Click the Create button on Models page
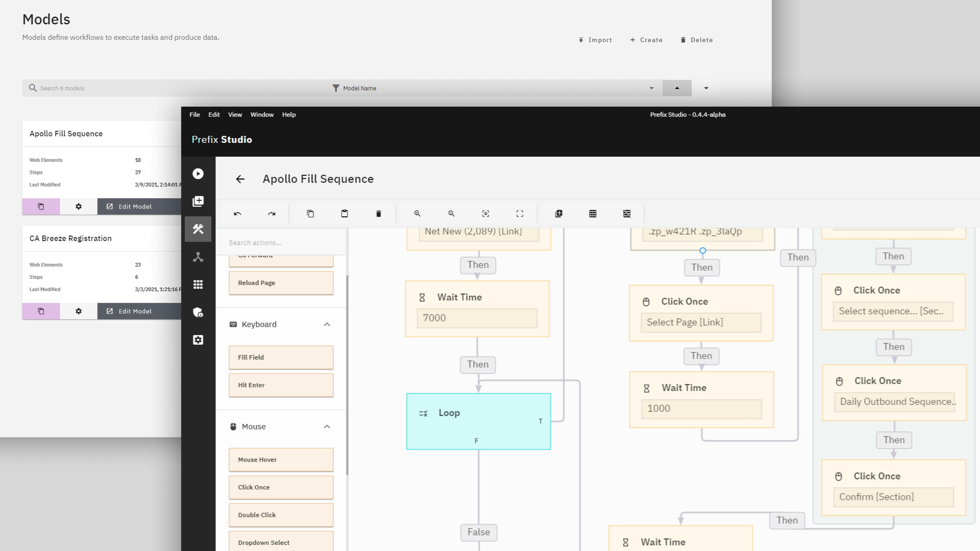980x551 pixels. click(646, 40)
